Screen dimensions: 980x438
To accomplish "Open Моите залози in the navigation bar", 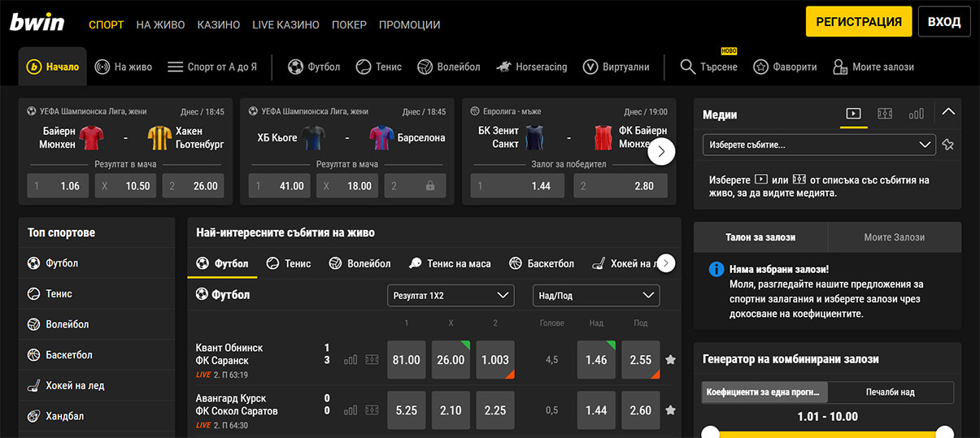I will [873, 67].
